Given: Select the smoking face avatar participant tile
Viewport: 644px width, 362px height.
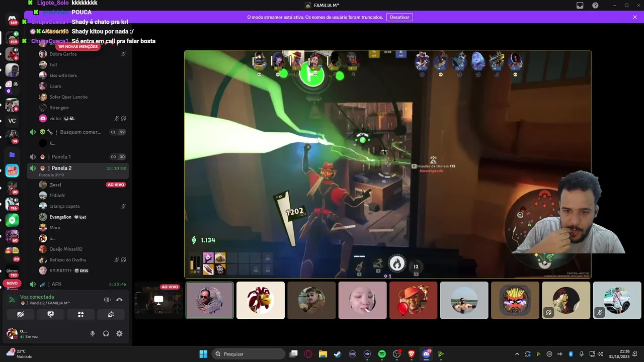Looking at the screenshot, I should pyautogui.click(x=363, y=301).
